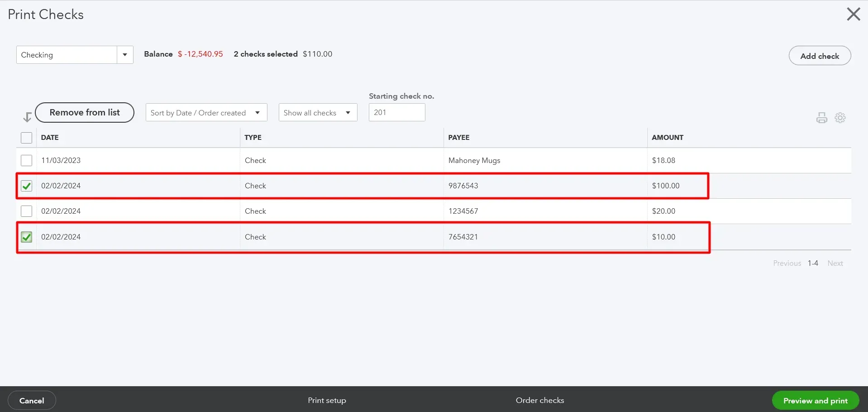The width and height of the screenshot is (868, 412).
Task: Click the negative balance $-12,540.95
Action: pos(200,54)
